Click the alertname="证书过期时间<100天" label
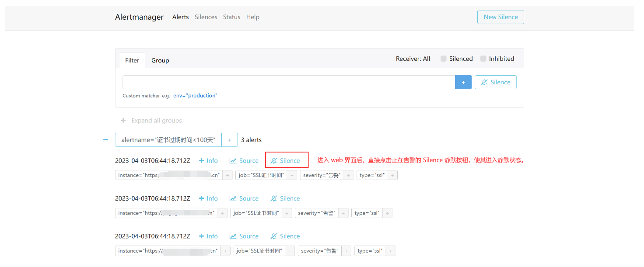This screenshot has width=644, height=267. (168, 140)
